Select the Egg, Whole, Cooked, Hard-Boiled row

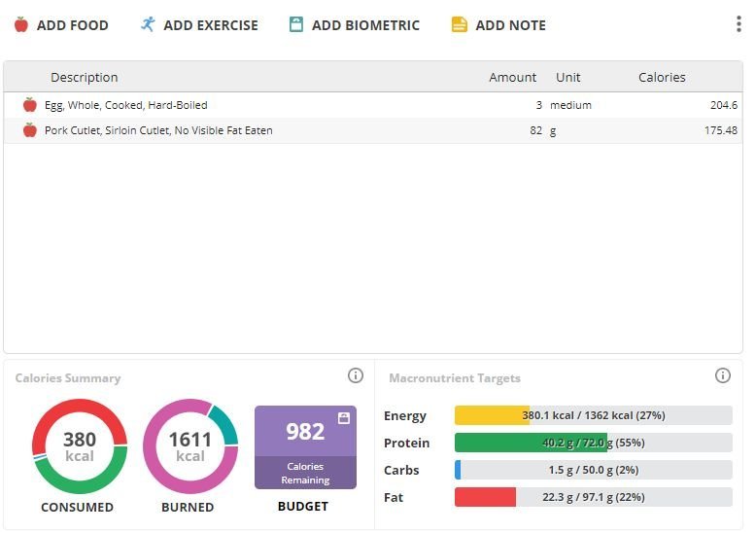126,105
